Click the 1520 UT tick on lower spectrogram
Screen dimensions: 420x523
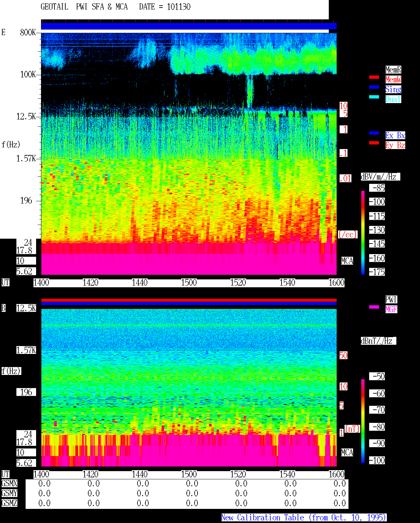click(238, 474)
